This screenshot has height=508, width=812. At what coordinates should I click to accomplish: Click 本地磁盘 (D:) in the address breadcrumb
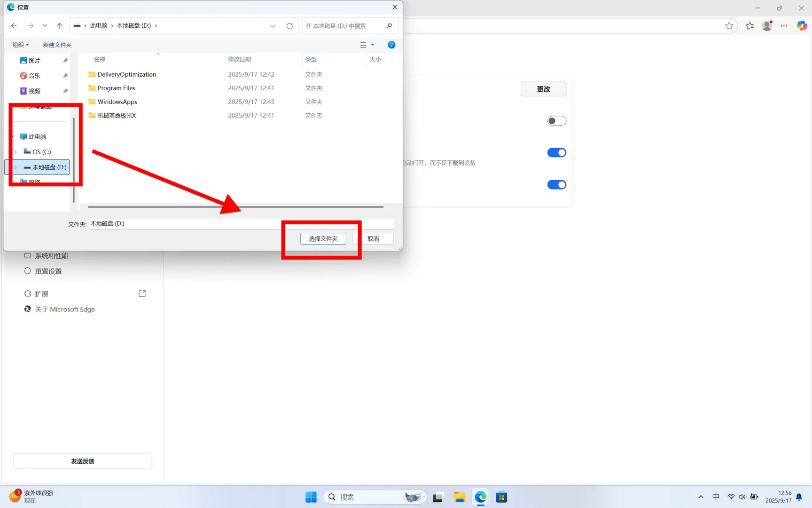click(x=134, y=26)
